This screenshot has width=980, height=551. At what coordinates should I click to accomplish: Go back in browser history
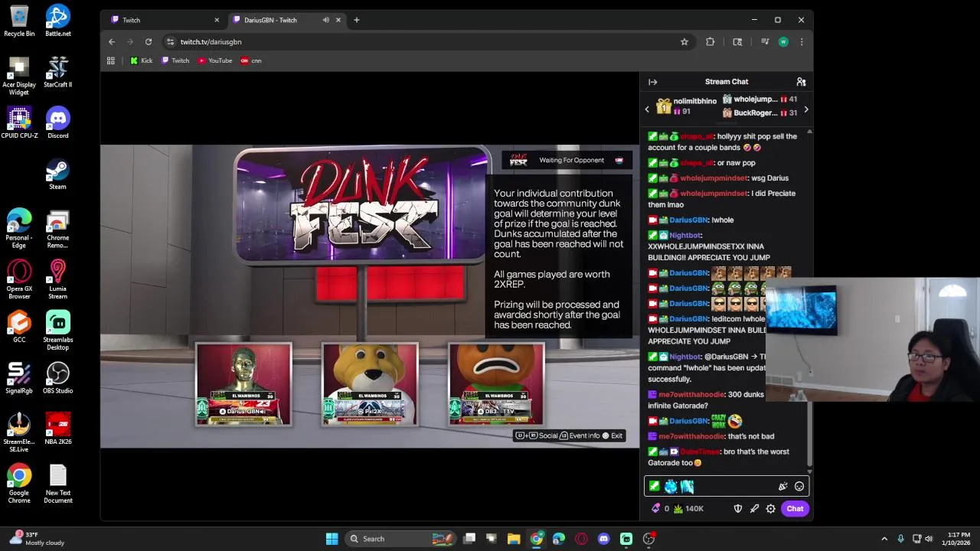[112, 41]
